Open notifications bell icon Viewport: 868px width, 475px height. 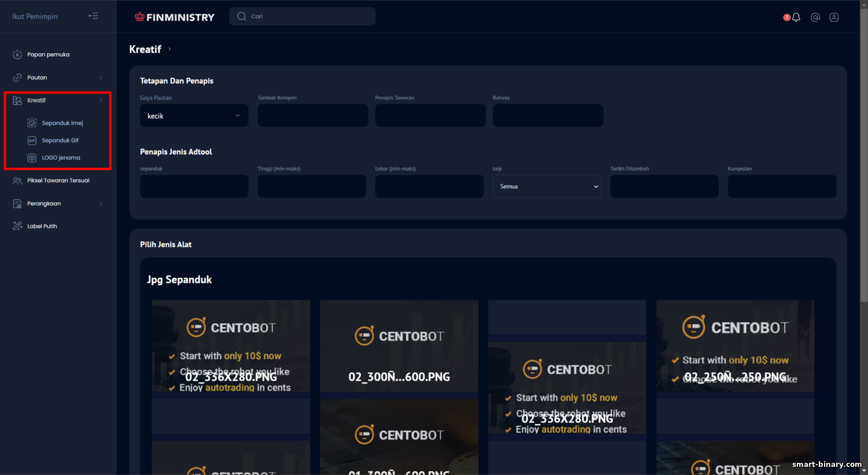(x=796, y=17)
